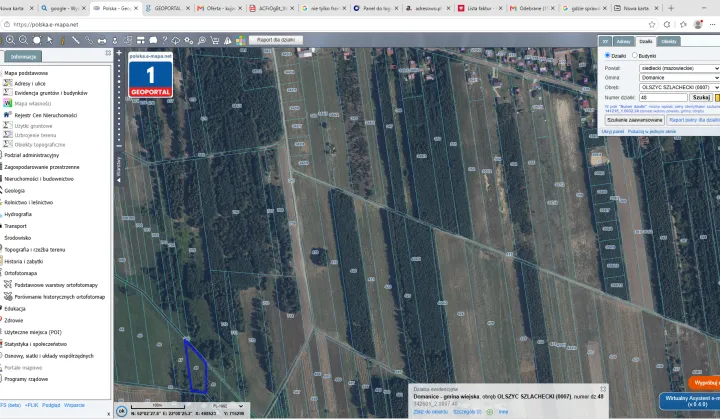Click the Numer działki input field

tap(663, 97)
